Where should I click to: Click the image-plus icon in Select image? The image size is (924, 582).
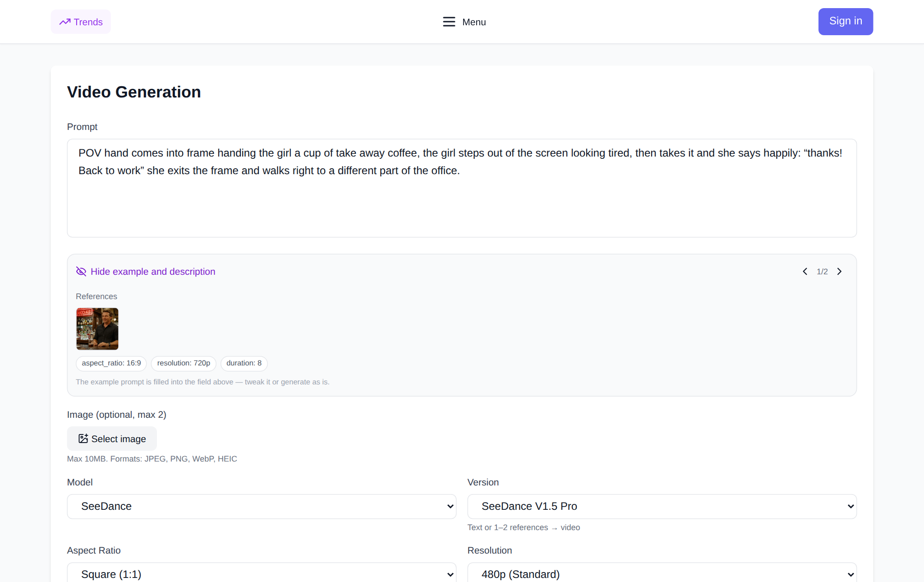[x=83, y=439]
